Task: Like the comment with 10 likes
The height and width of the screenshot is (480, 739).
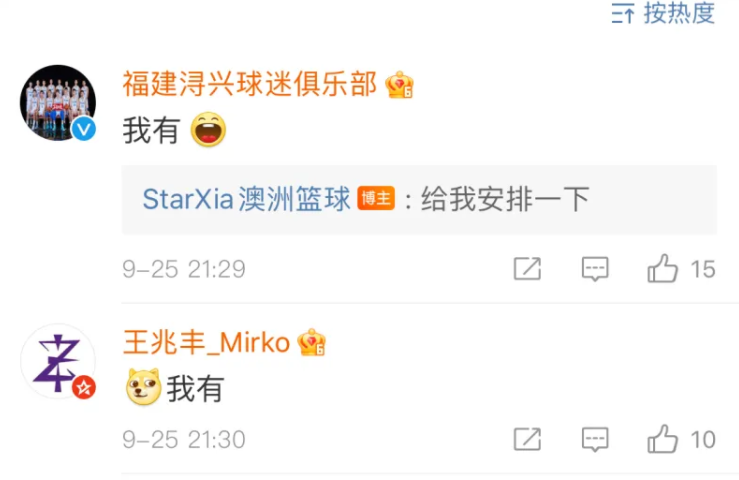Action: click(662, 439)
